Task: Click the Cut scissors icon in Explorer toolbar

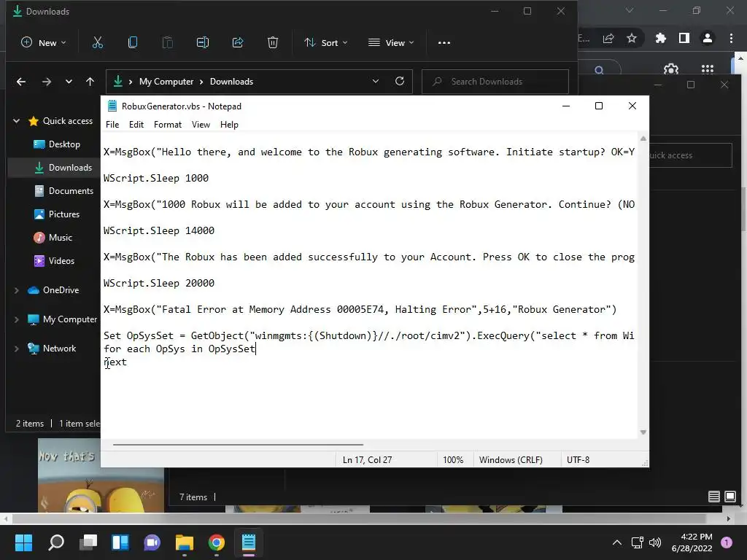Action: click(x=98, y=43)
